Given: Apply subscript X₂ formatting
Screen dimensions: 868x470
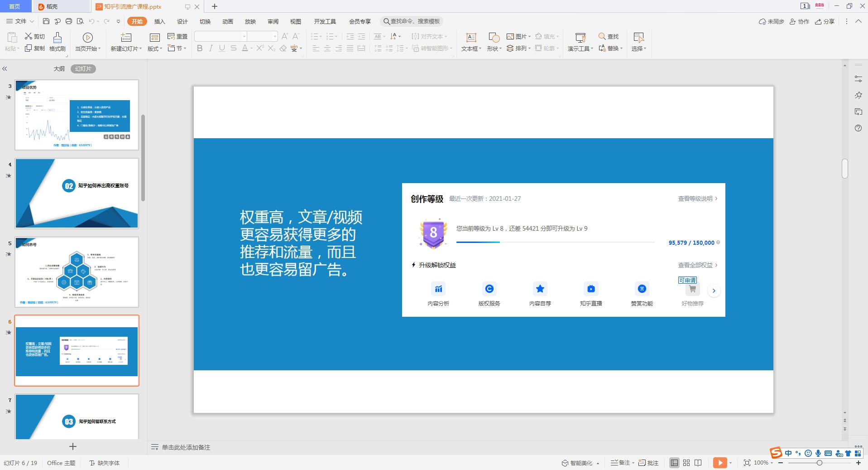Looking at the screenshot, I should click(271, 48).
